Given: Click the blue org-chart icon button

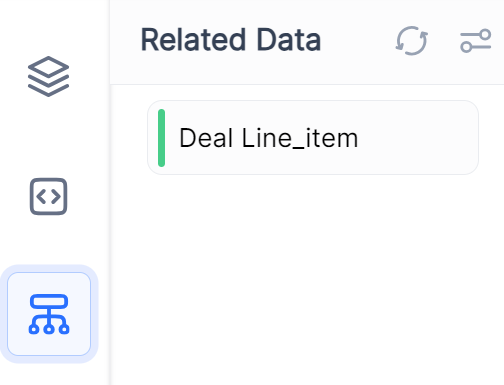Looking at the screenshot, I should [x=49, y=314].
